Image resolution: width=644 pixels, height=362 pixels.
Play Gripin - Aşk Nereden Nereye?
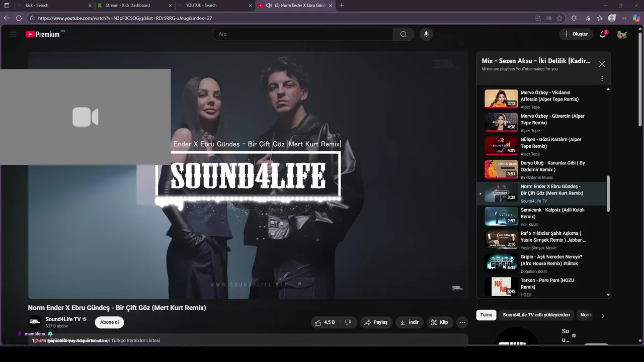pyautogui.click(x=541, y=263)
